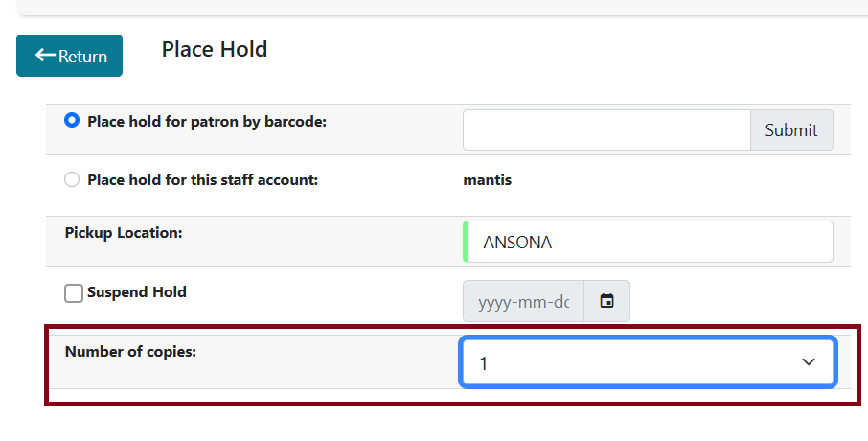Click the left arrow icon on Return

click(x=45, y=56)
